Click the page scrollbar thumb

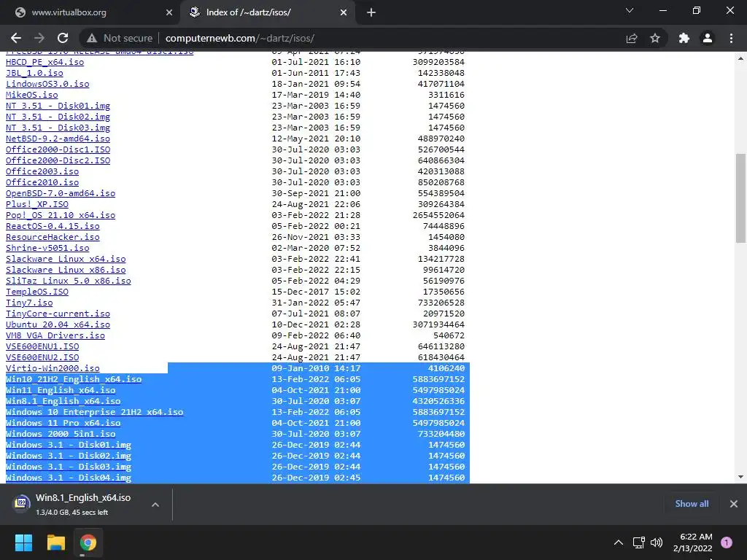[x=740, y=198]
